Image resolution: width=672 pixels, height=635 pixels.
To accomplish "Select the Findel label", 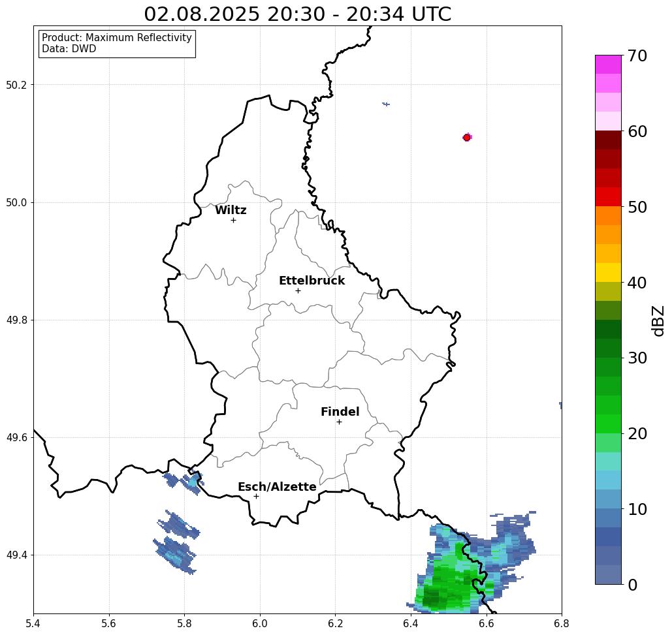I will click(340, 412).
